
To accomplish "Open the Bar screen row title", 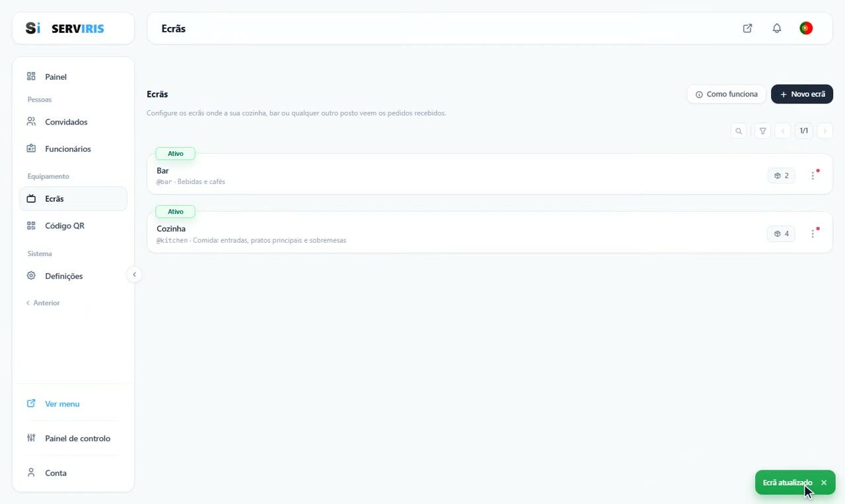I will [x=162, y=171].
